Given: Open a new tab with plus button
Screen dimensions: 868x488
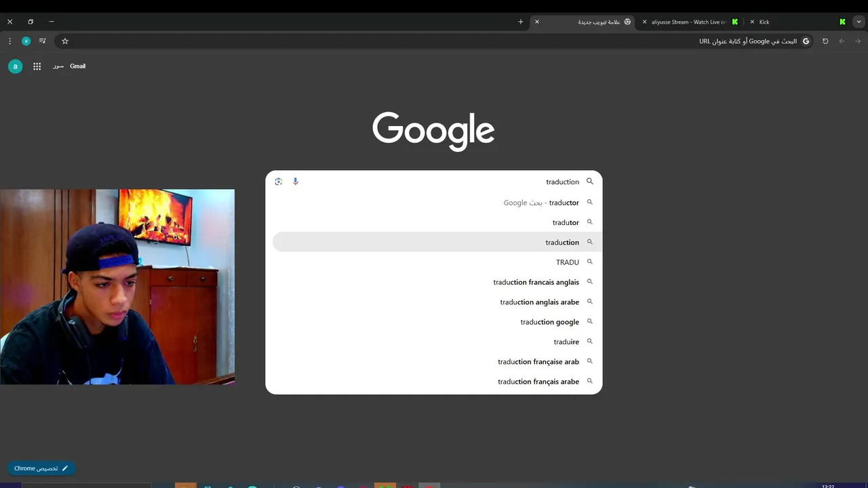Looking at the screenshot, I should coord(521,22).
